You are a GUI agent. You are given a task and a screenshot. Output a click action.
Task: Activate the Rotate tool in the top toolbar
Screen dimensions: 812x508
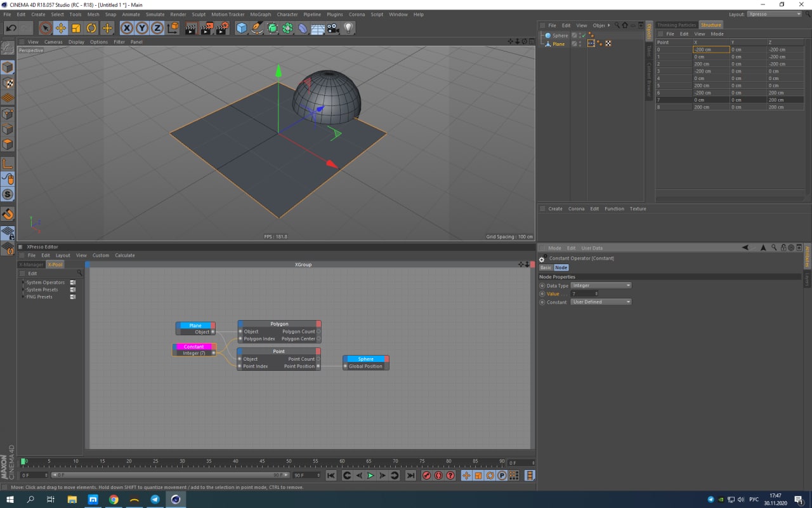91,28
